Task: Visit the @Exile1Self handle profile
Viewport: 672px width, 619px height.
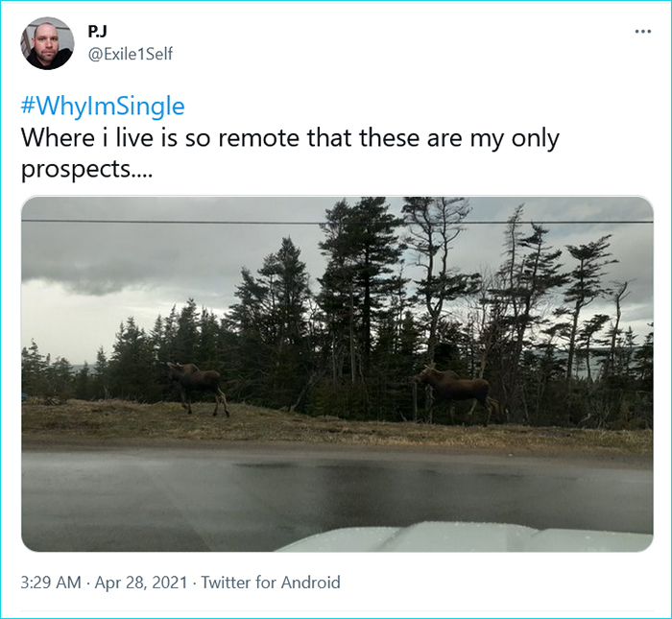Action: [x=131, y=55]
